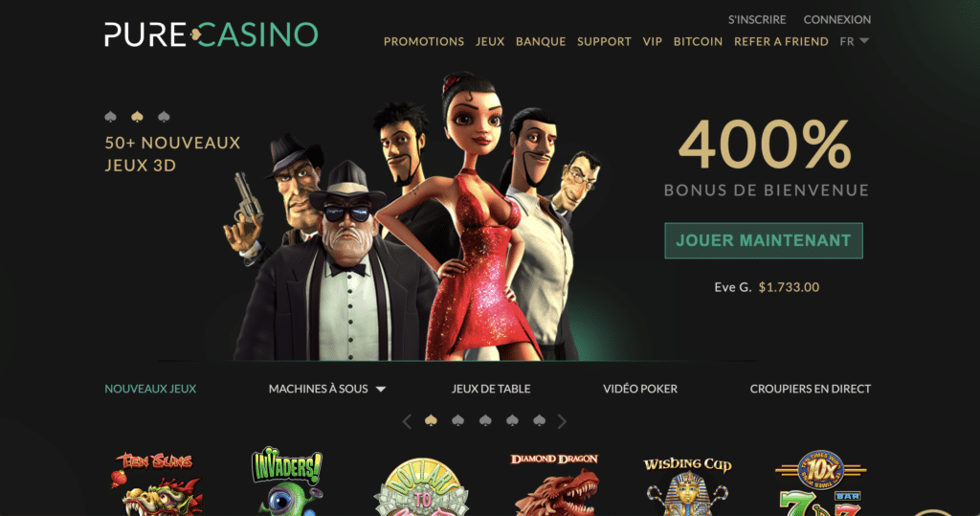Launch the Invaders! slot game icon
The width and height of the screenshot is (980, 516).
click(x=287, y=481)
